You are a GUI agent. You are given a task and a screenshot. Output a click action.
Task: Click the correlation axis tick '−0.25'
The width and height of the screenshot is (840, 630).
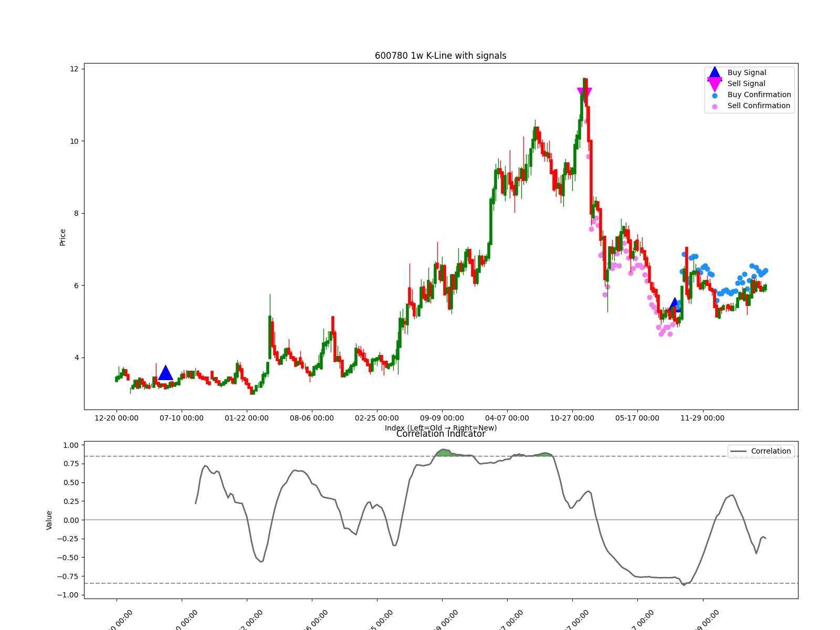(68, 539)
